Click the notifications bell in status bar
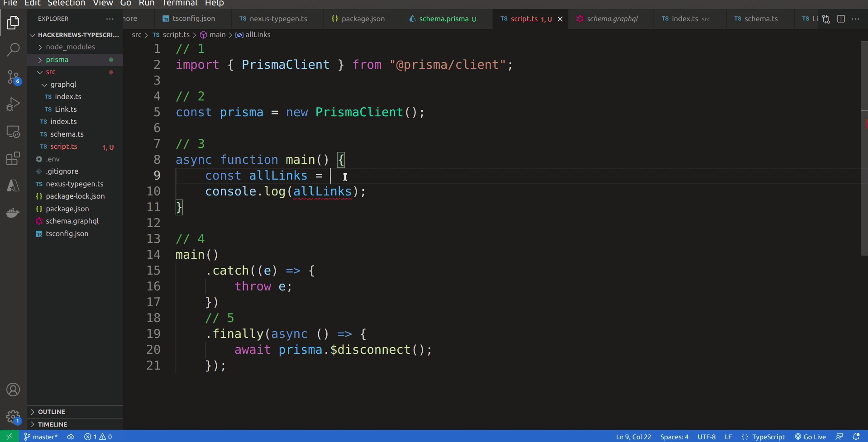The width and height of the screenshot is (868, 442). click(x=856, y=437)
